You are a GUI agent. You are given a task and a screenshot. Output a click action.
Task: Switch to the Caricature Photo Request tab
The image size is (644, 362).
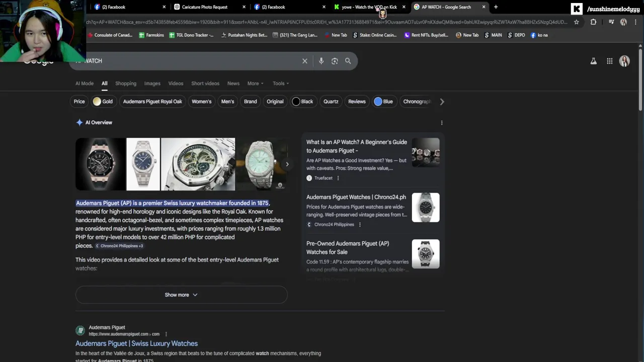[208, 7]
